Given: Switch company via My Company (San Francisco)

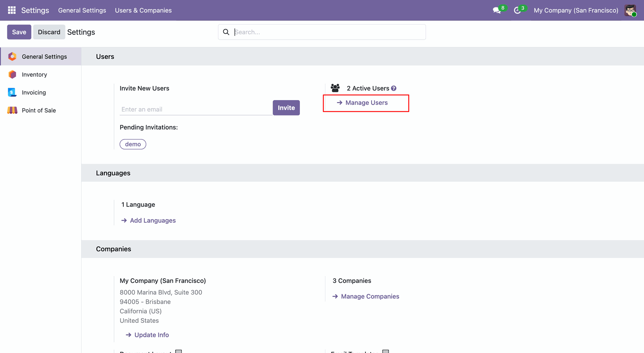Looking at the screenshot, I should (576, 10).
